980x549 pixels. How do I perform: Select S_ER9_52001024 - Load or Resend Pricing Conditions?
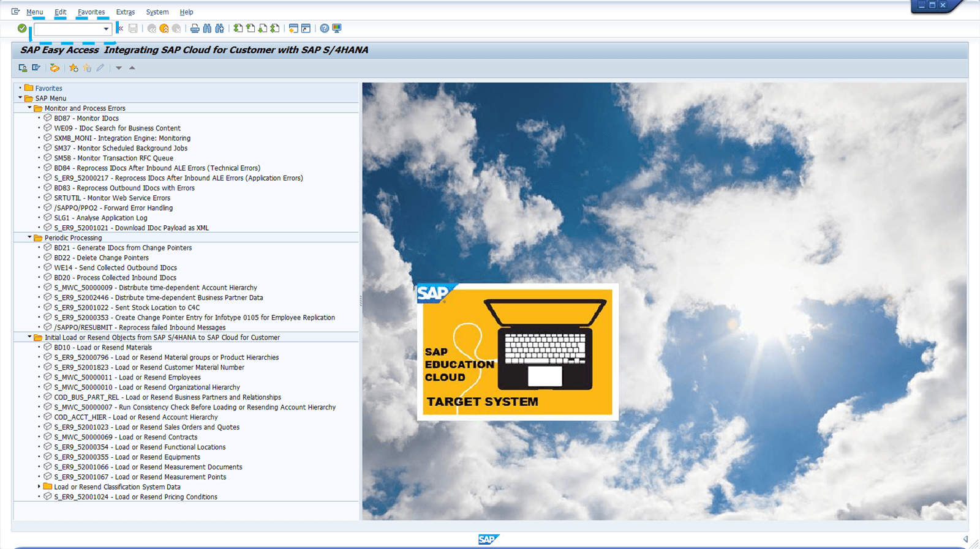(135, 497)
